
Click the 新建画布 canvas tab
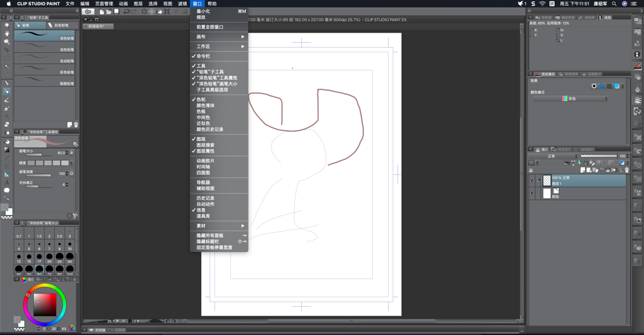97,26
